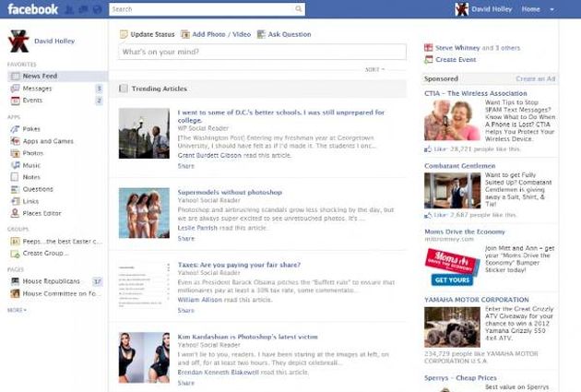Image resolution: width=581 pixels, height=392 pixels.
Task: Share the D.C. schools article
Action: pyautogui.click(x=186, y=166)
